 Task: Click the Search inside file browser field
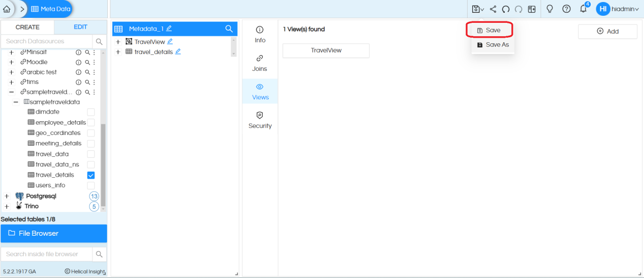coord(47,254)
